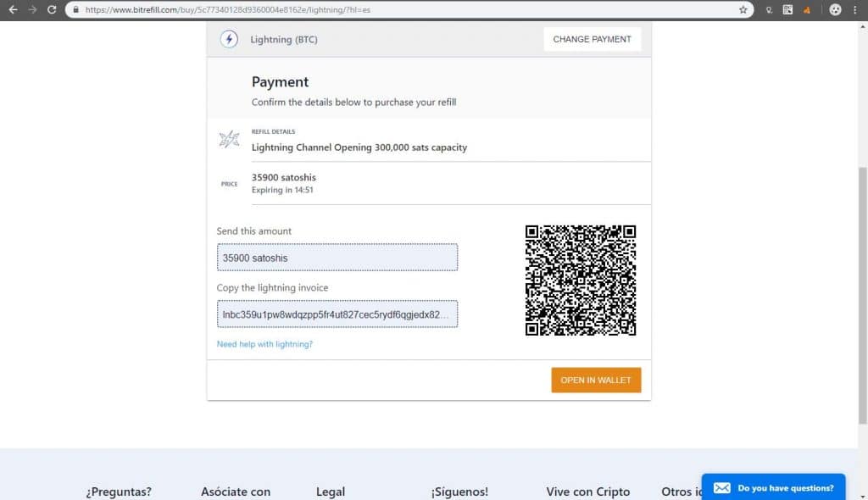Click the lightning channel refill details icon

pyautogui.click(x=229, y=139)
